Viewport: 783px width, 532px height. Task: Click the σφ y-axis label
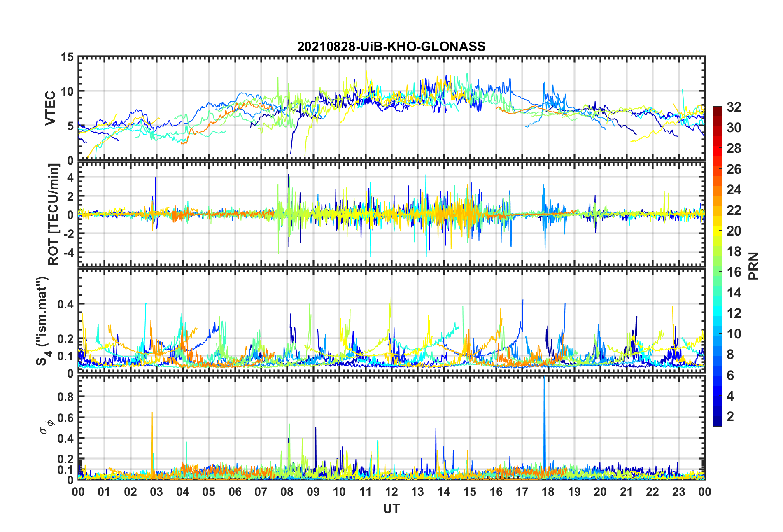[46, 427]
